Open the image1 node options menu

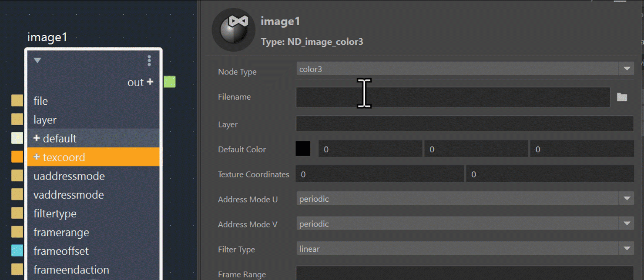tap(149, 60)
